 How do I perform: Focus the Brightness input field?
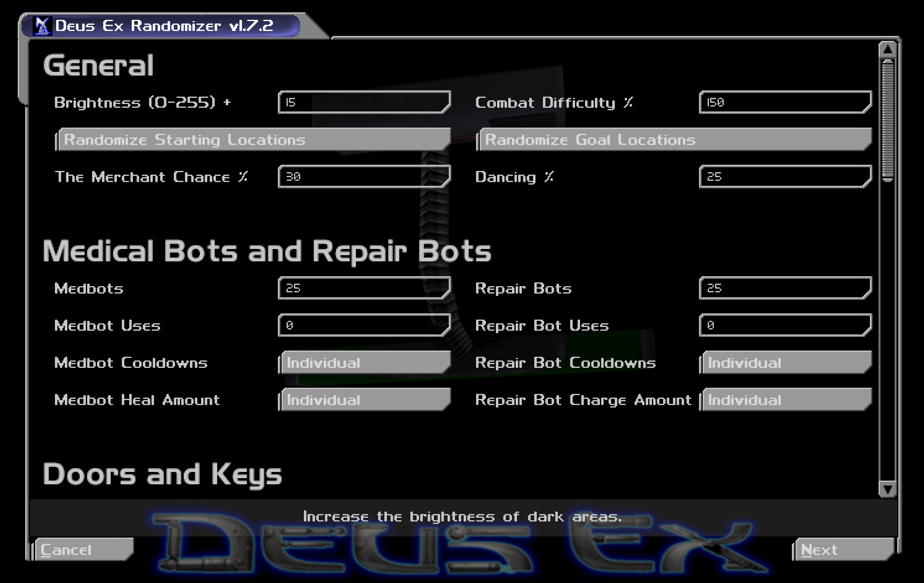[x=364, y=102]
